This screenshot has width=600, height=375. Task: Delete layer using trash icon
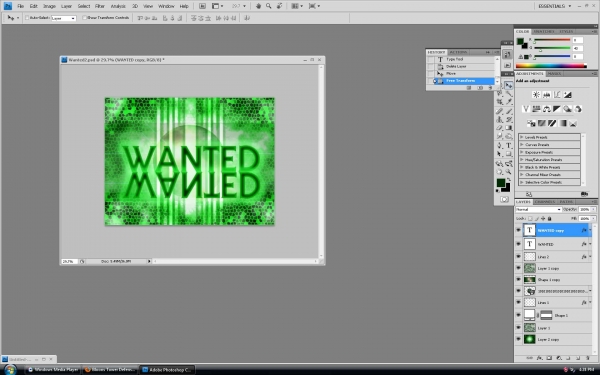tap(588, 358)
